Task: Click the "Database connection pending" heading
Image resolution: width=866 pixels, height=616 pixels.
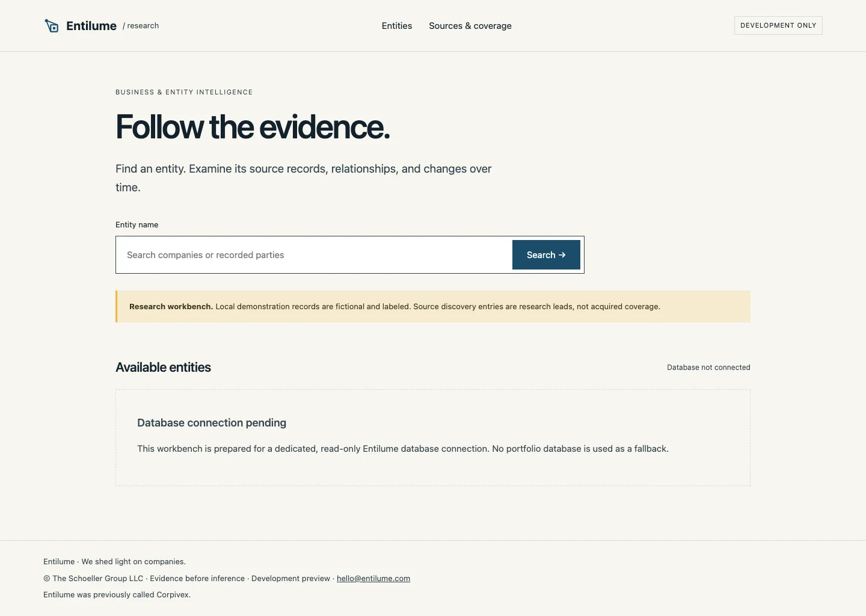Action: pos(212,423)
